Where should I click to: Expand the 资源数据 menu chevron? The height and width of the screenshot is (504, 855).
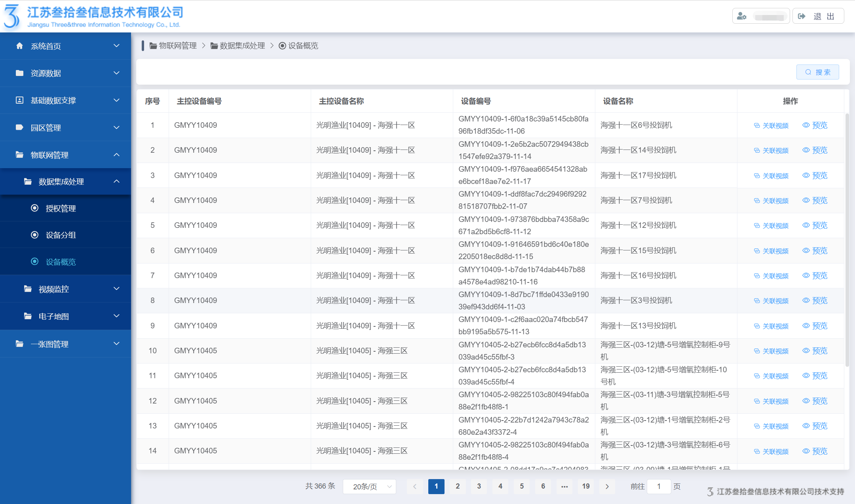pyautogui.click(x=116, y=73)
